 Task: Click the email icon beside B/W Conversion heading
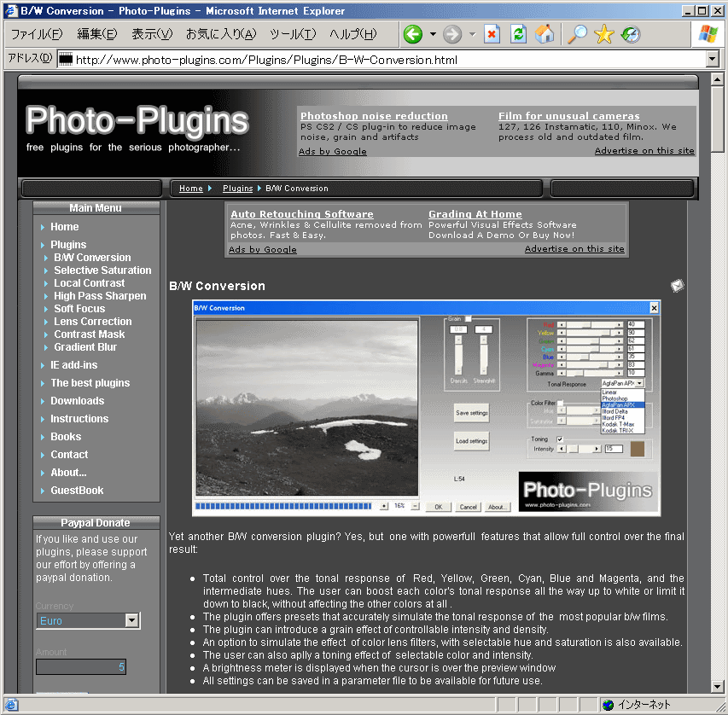[x=678, y=286]
